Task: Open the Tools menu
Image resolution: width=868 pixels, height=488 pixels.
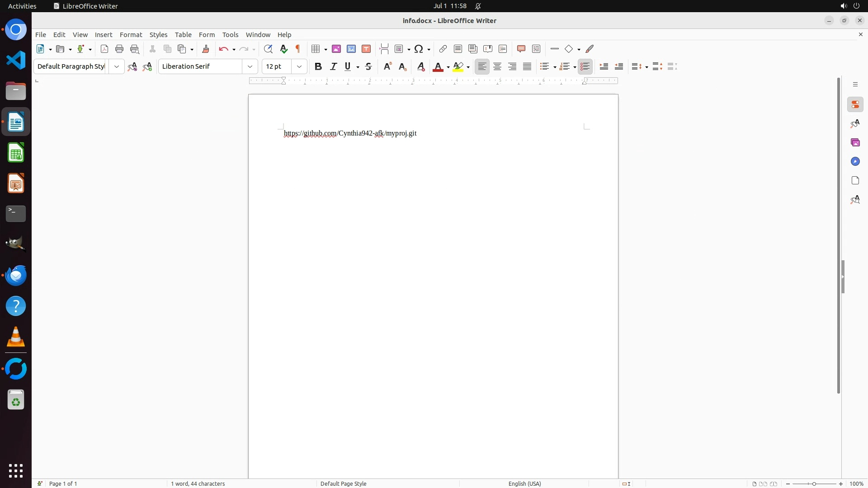Action: click(230, 35)
